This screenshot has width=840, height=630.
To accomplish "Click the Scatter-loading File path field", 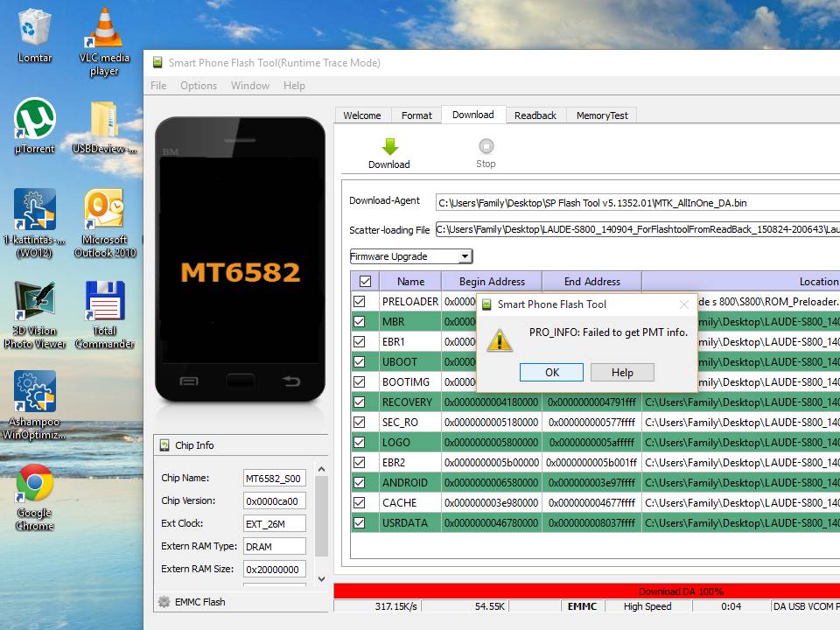I will [638, 229].
